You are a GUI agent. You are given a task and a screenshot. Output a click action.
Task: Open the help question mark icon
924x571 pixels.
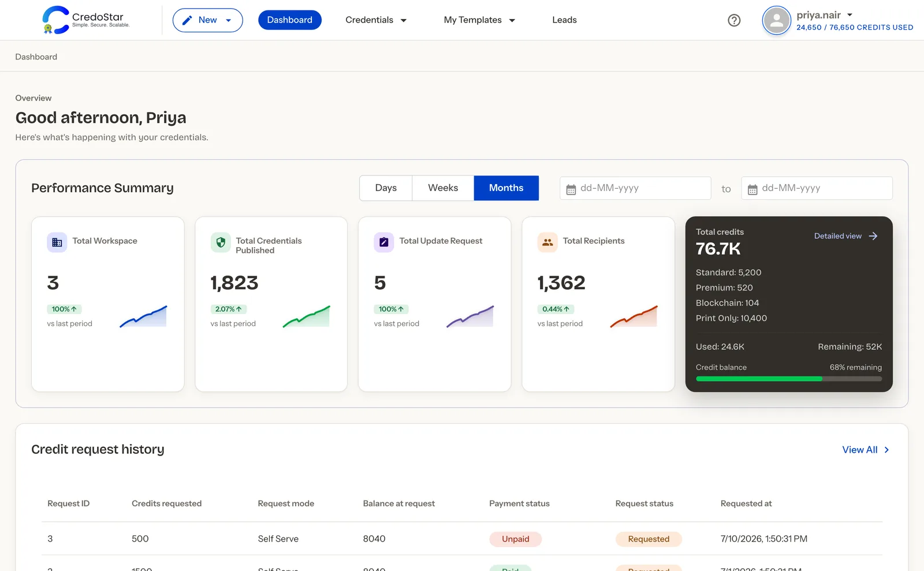[734, 20]
